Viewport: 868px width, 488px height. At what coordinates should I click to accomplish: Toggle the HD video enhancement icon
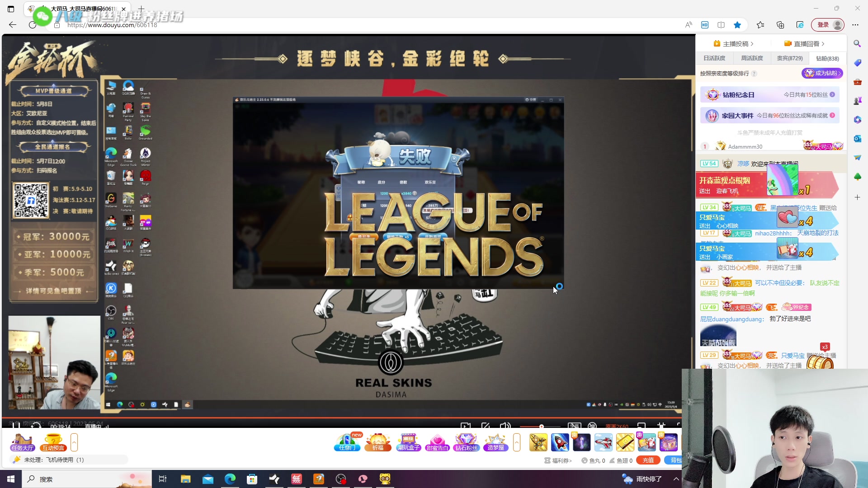705,25
